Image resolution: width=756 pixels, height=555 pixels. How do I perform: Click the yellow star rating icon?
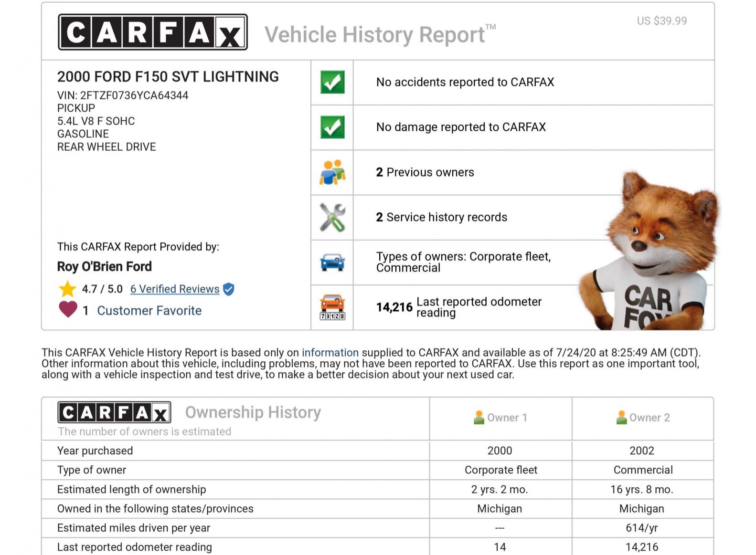(x=67, y=289)
